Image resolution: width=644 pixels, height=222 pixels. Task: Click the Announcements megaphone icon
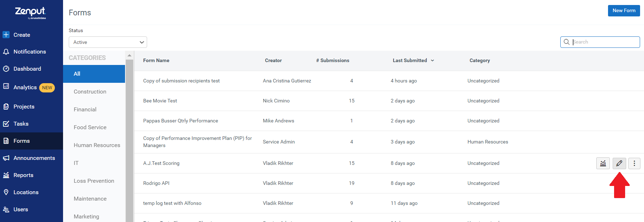[x=6, y=158]
